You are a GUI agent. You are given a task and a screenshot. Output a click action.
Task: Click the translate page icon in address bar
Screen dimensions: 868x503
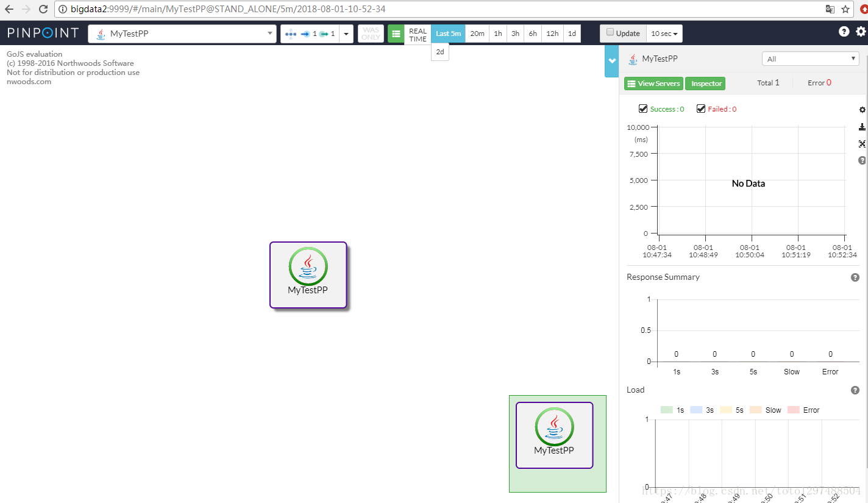[830, 9]
